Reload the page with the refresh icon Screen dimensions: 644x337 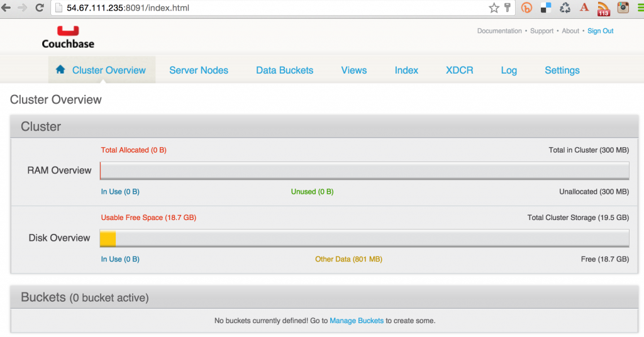(x=40, y=8)
